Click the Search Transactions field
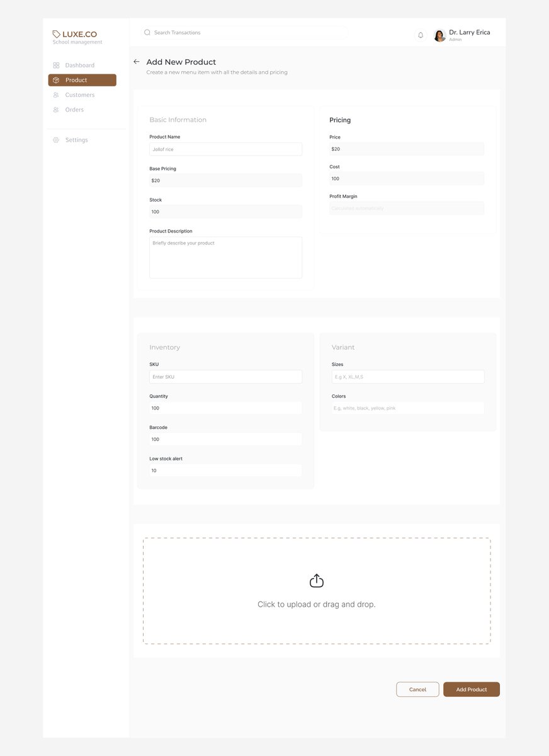The height and width of the screenshot is (756, 549). [243, 32]
